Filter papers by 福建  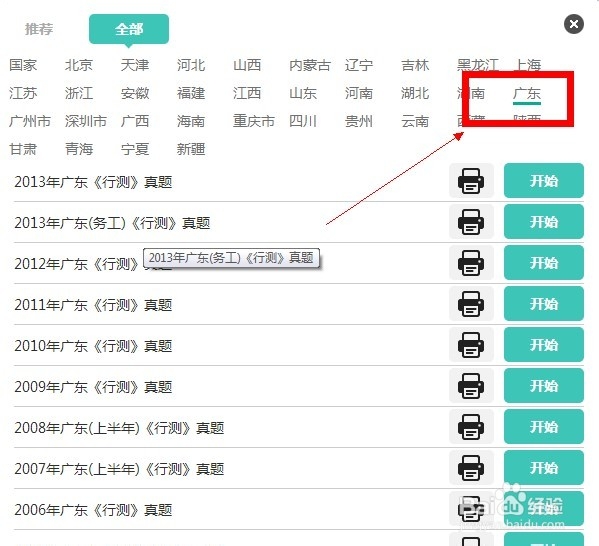click(x=191, y=93)
